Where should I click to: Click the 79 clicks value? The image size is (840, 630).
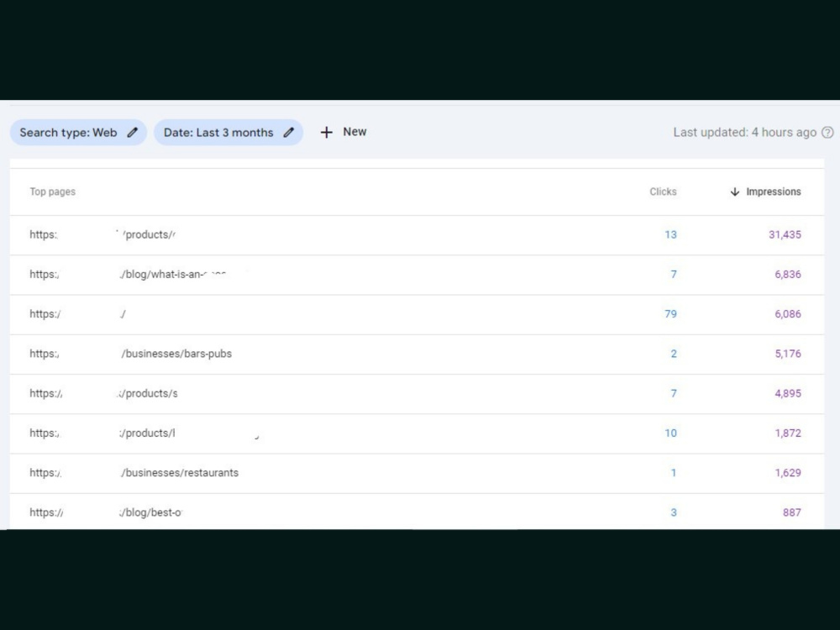(670, 314)
